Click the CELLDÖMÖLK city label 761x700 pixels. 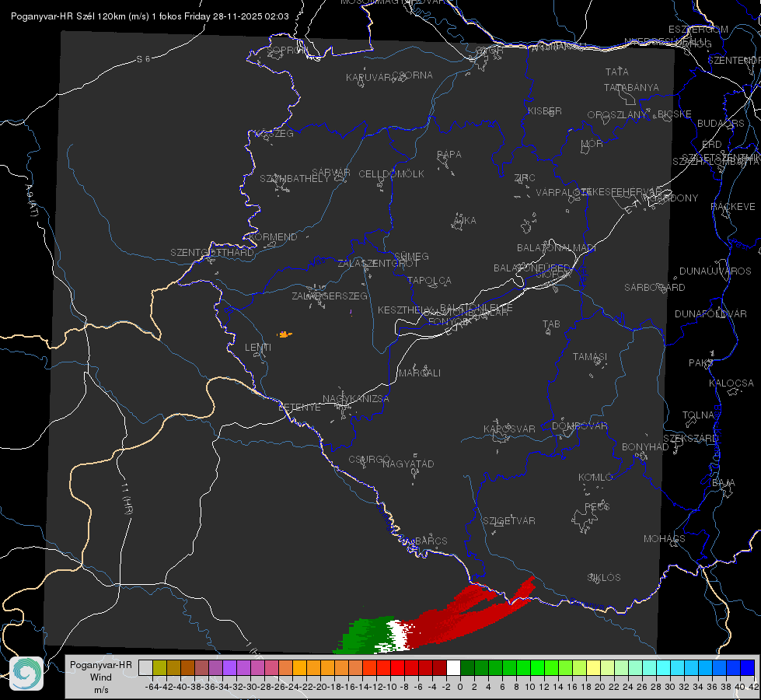391,174
